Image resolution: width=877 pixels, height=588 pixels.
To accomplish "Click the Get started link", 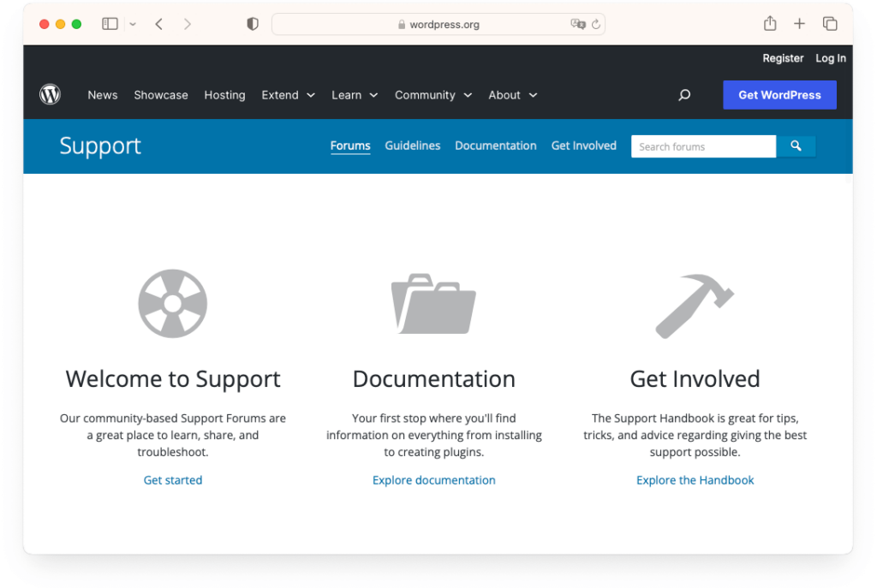I will coord(173,480).
